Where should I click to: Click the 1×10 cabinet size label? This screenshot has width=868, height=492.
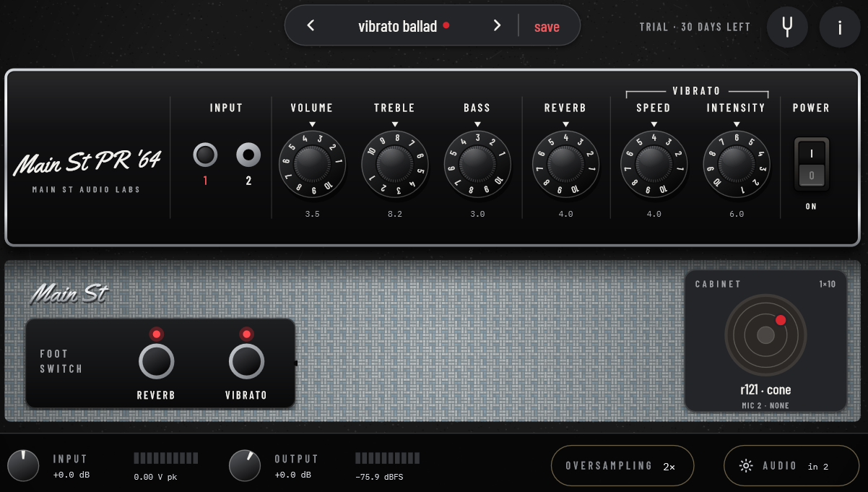pyautogui.click(x=827, y=284)
